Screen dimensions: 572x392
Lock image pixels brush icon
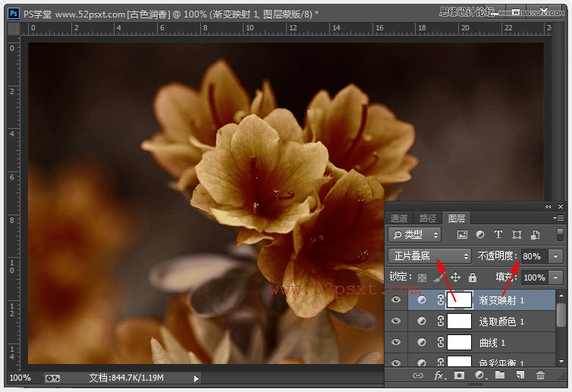438,278
